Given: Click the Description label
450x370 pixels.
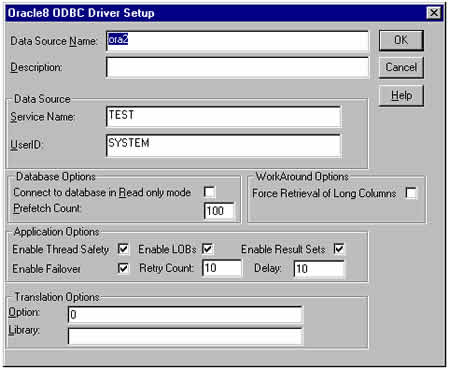Looking at the screenshot, I should (36, 68).
